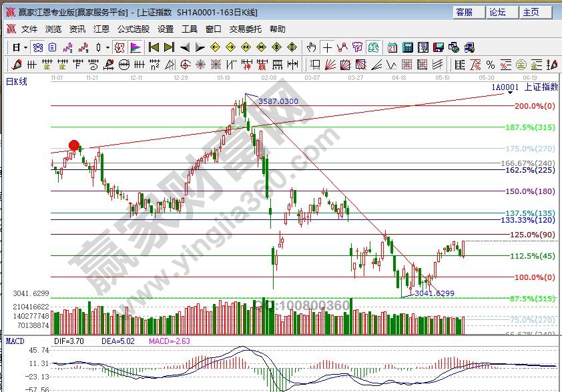Expand the candlestick chart type dropdown
The image size is (562, 392).
tap(108, 47)
